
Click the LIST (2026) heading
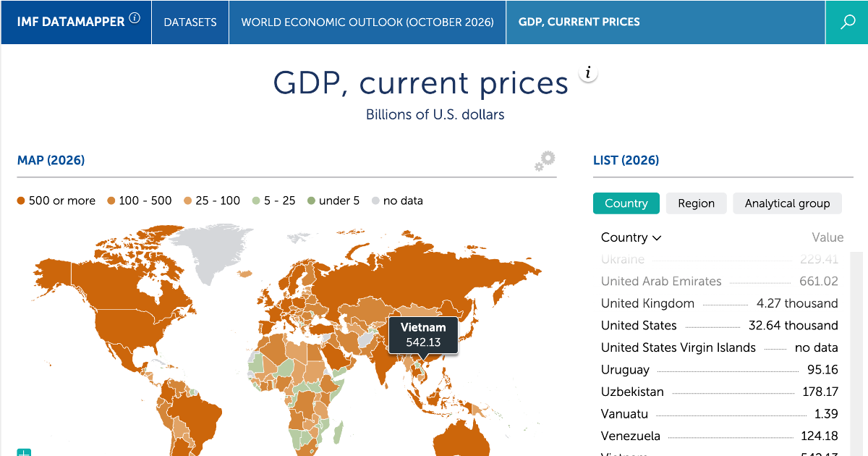pos(626,160)
